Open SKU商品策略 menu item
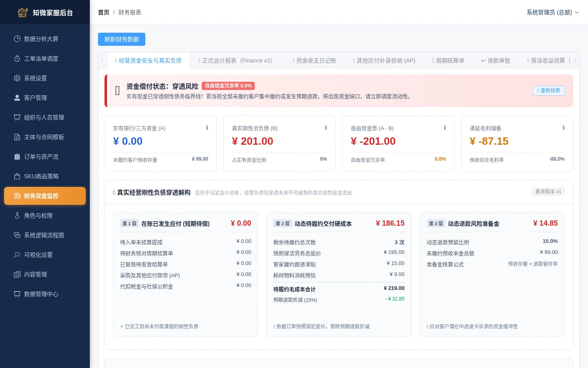The height and width of the screenshot is (368, 588). [x=45, y=176]
